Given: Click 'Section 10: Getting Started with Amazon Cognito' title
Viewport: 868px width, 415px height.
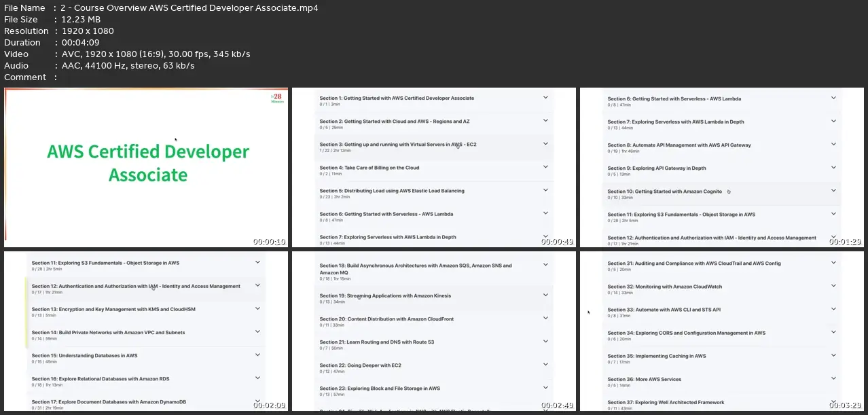Looking at the screenshot, I should pos(665,192).
